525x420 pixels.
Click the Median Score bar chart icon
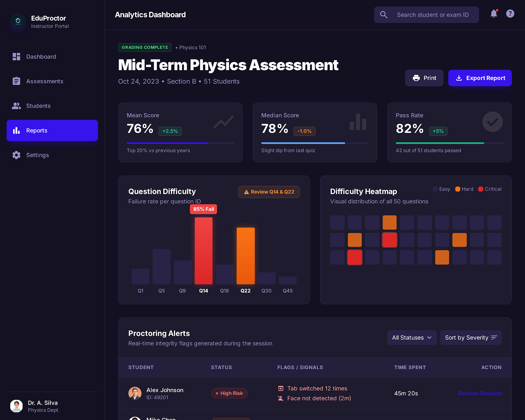(x=358, y=122)
